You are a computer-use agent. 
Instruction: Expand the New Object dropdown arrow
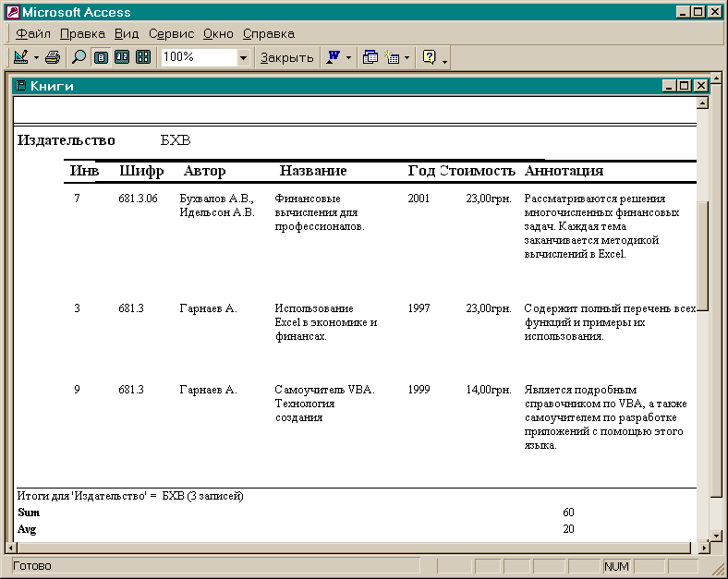coord(407,57)
